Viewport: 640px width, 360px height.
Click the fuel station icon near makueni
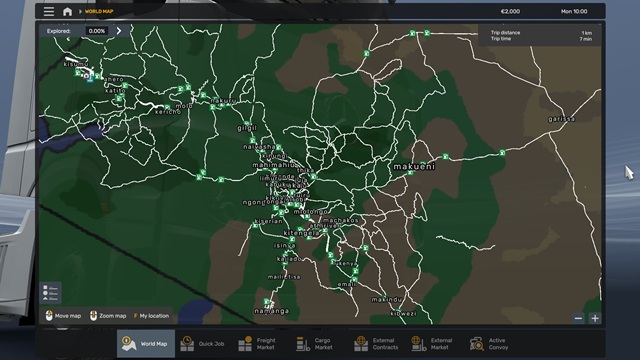pos(410,173)
